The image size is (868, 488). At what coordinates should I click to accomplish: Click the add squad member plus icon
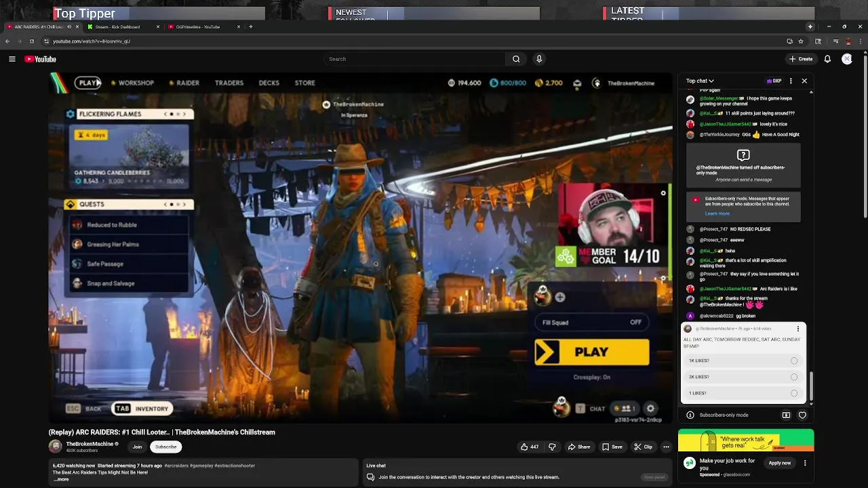(x=560, y=297)
